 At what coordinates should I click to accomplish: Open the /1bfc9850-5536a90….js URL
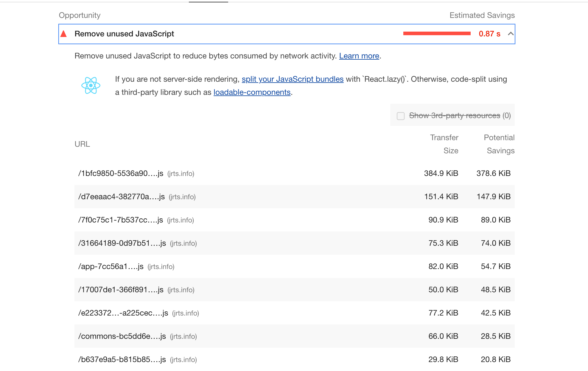(x=121, y=173)
